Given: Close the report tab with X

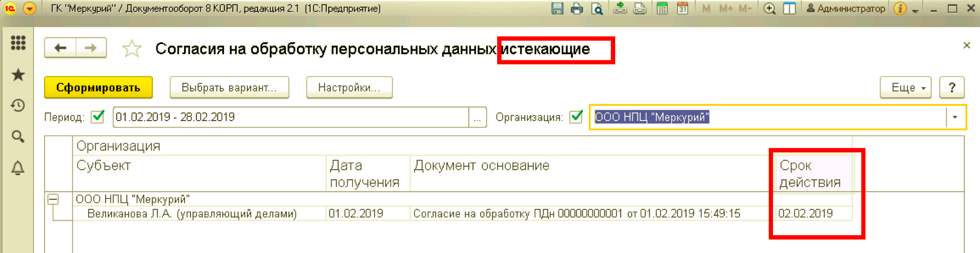Looking at the screenshot, I should coord(966,45).
